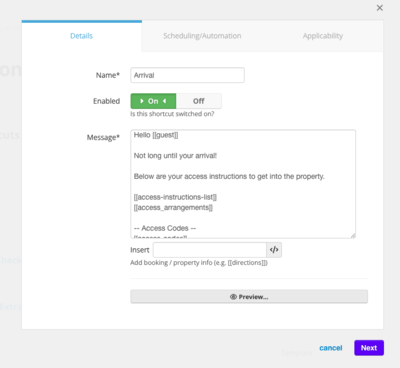Screen dimensions: 400x368
Task: Open the message Preview
Action: [249, 297]
